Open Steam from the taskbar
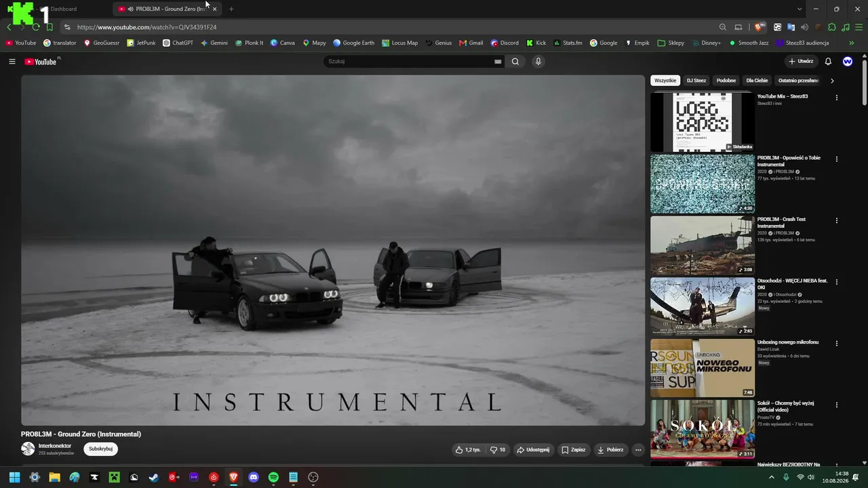The width and height of the screenshot is (868, 488). coord(154,477)
